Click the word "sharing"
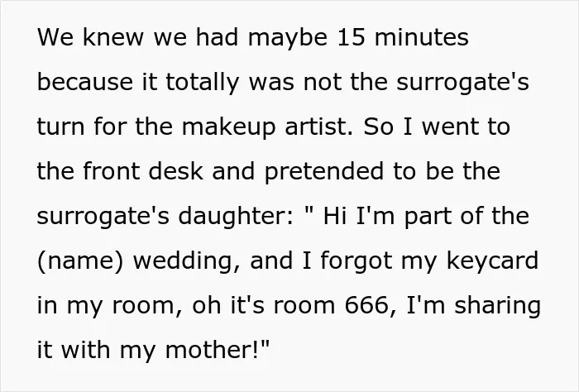 [497, 307]
